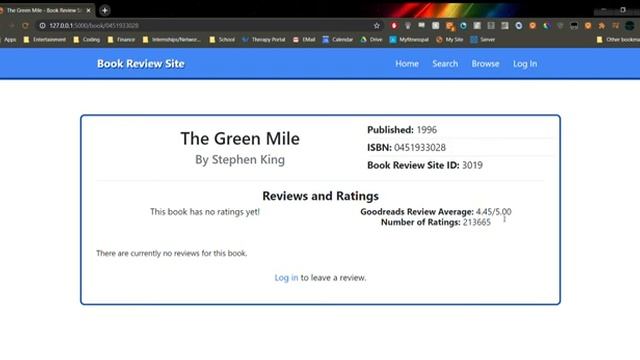Go to Home in navbar

(x=407, y=64)
